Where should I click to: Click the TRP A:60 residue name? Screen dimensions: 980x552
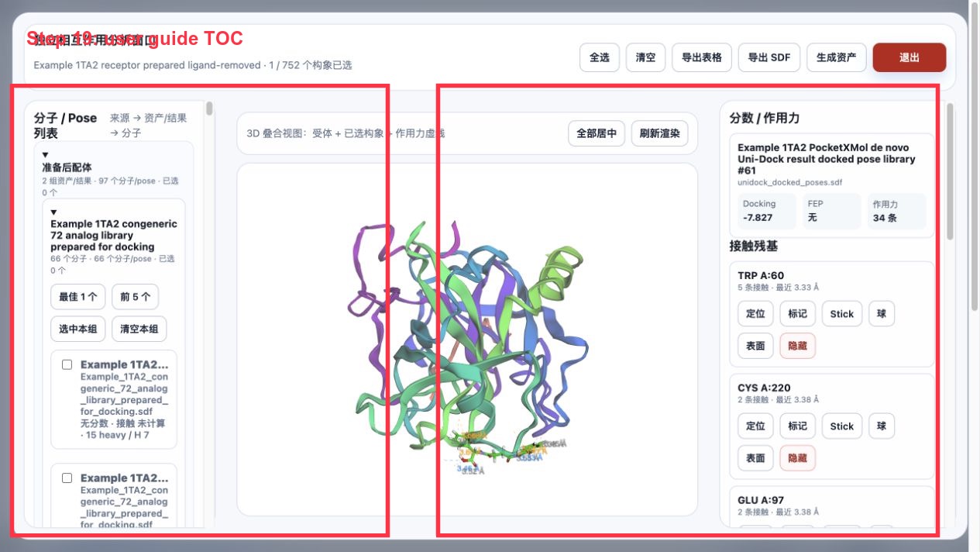761,275
